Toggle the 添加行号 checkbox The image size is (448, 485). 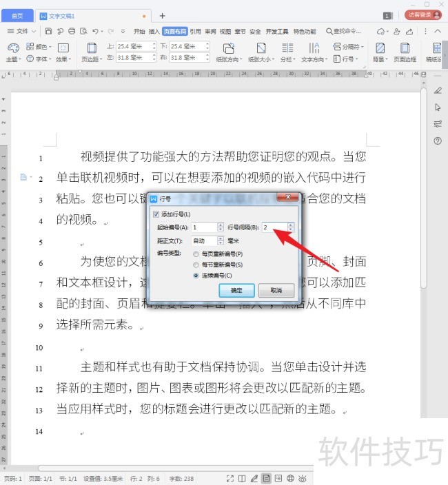156,214
